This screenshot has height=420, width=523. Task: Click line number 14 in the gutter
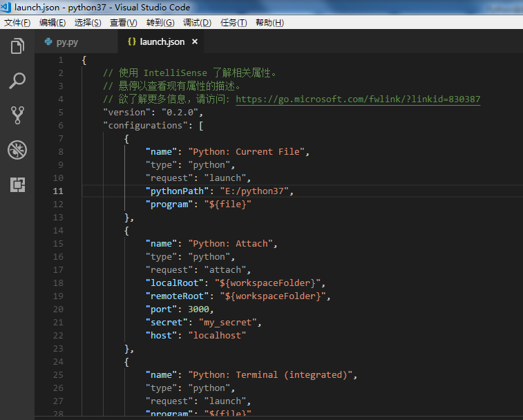[x=58, y=231]
